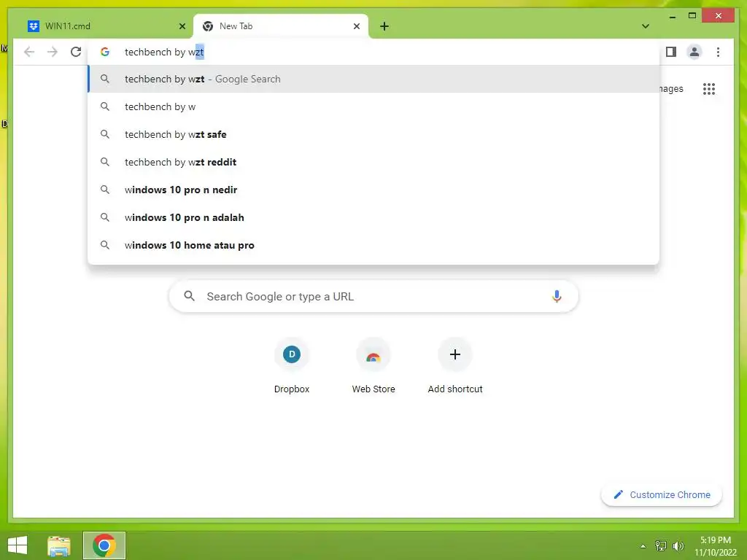Show hidden system tray icons
This screenshot has width=747, height=560.
[643, 546]
